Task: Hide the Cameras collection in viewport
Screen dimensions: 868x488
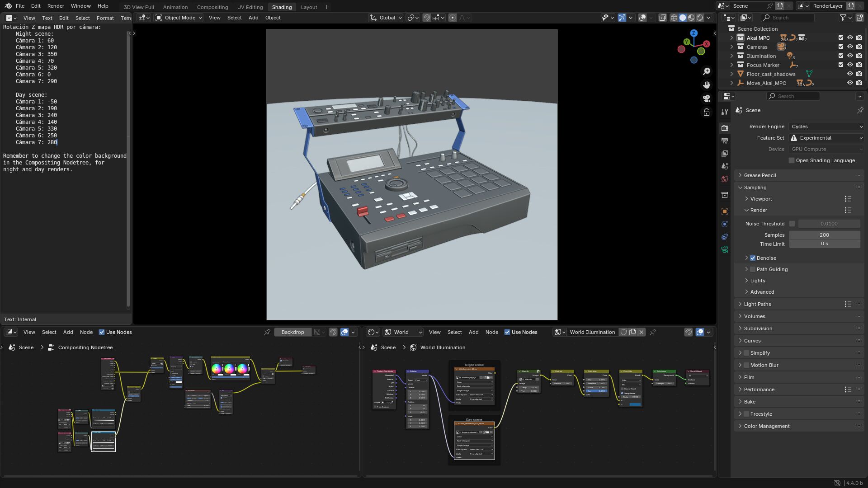Action: [850, 47]
